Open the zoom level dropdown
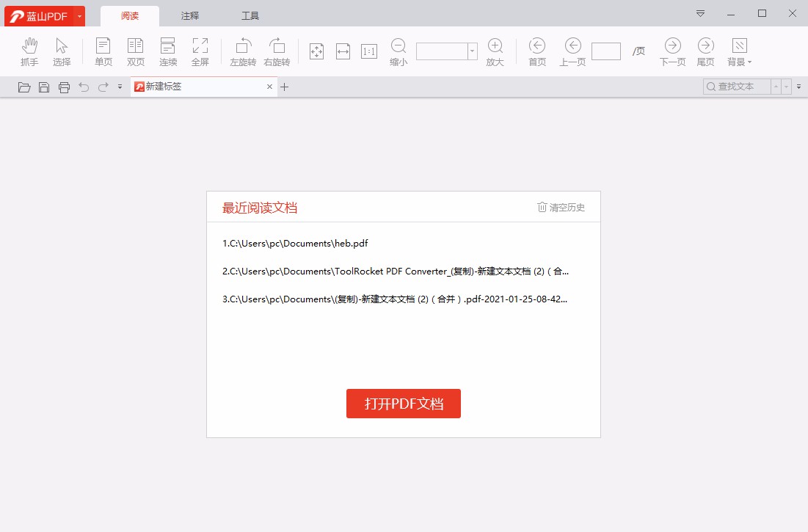This screenshot has height=532, width=808. pos(472,51)
